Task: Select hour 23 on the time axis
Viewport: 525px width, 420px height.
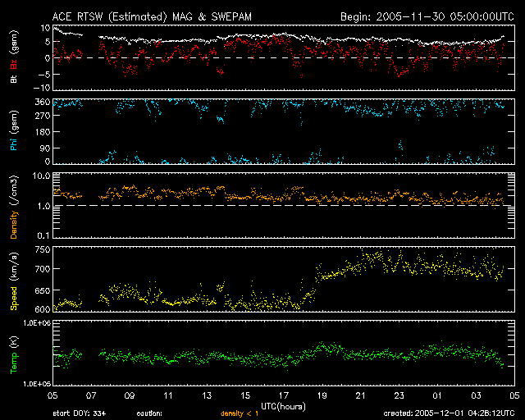Action: [x=399, y=395]
